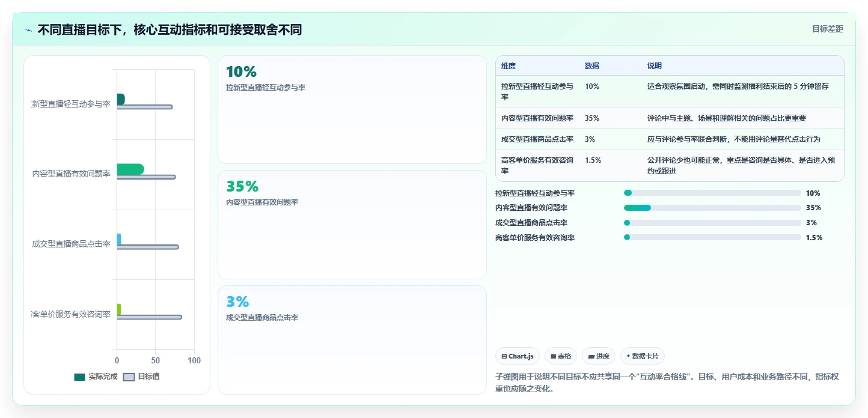Image resolution: width=868 pixels, height=418 pixels.
Task: Click the gray target bar for 客单价服务有效咨询率
Action: pos(149,317)
